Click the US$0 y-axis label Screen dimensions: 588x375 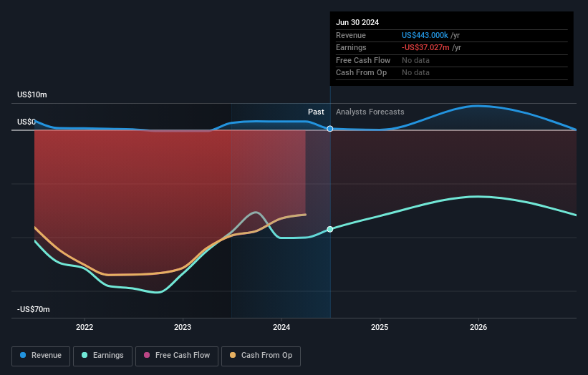point(26,122)
